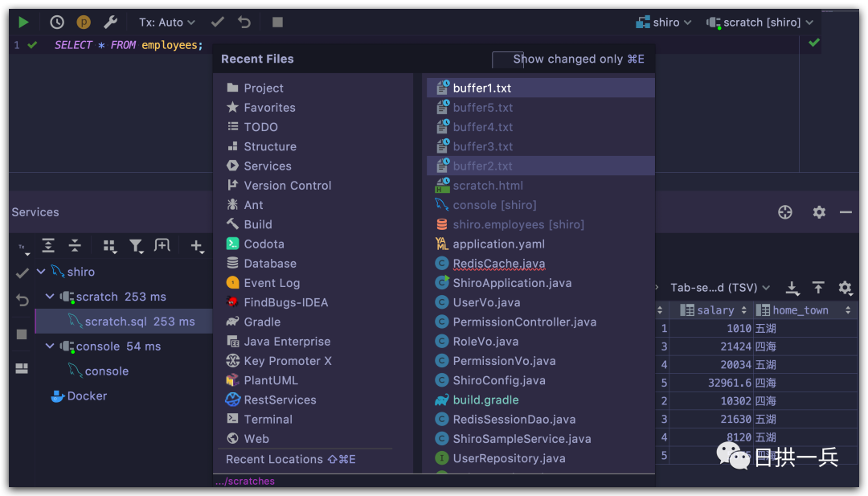Click the rollback arrow in editor toolbar
The height and width of the screenshot is (496, 868).
(244, 23)
